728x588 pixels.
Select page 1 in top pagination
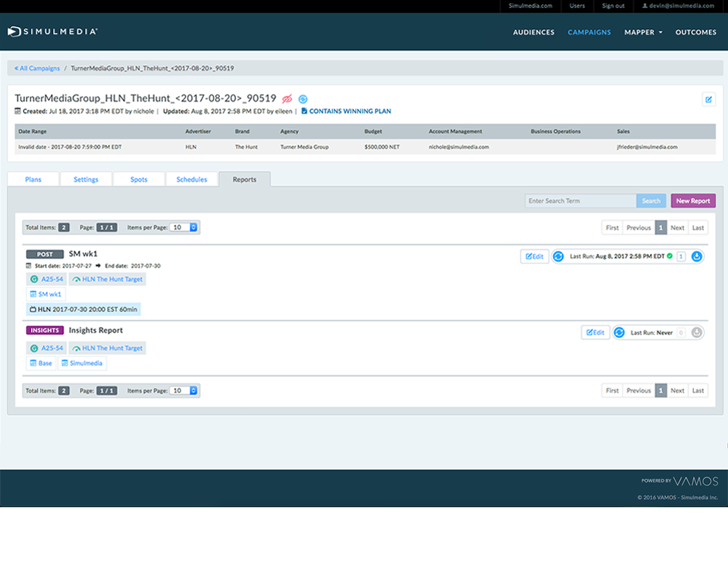click(661, 227)
